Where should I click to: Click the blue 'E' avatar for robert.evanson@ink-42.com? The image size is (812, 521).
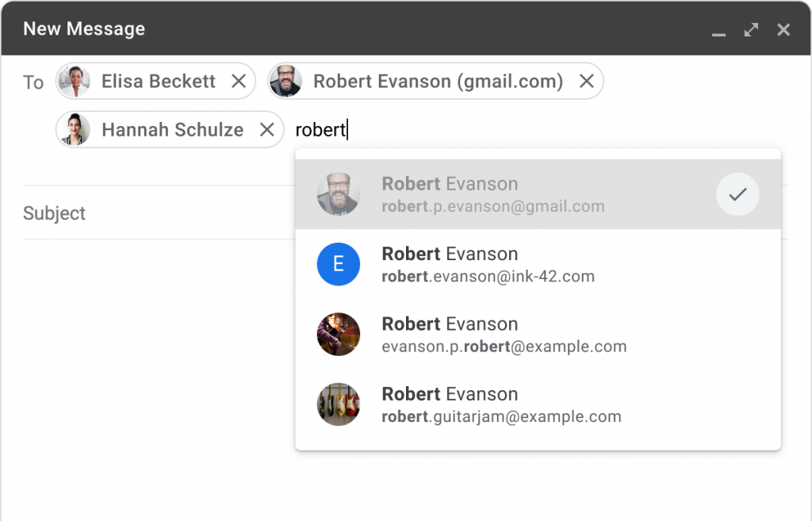tap(338, 264)
